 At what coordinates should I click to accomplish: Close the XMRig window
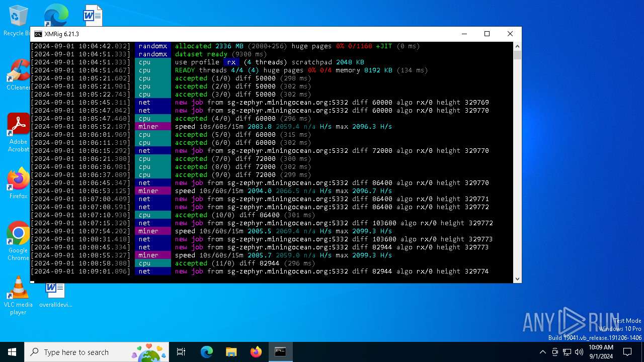510,34
